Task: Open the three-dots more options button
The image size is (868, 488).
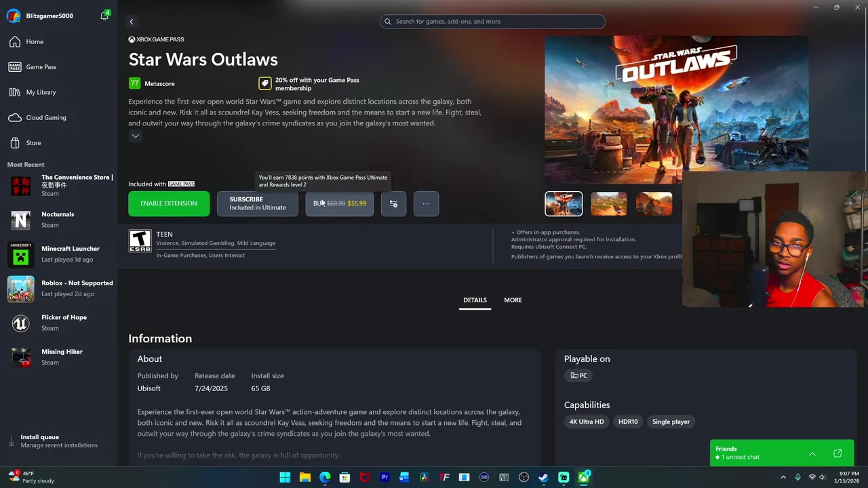Action: (426, 203)
